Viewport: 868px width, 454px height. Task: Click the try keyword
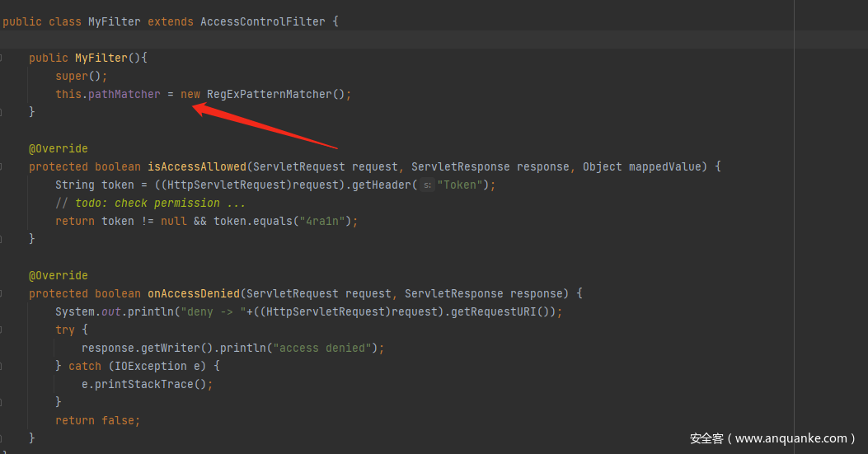[x=65, y=330]
